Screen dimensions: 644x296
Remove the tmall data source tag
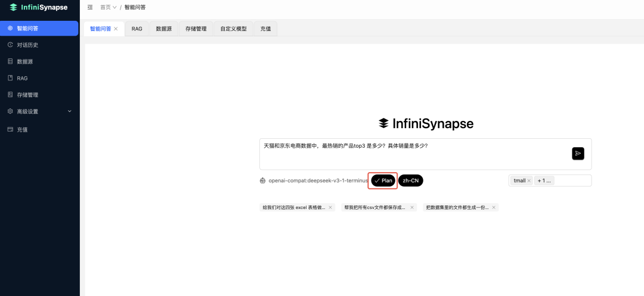tap(529, 180)
